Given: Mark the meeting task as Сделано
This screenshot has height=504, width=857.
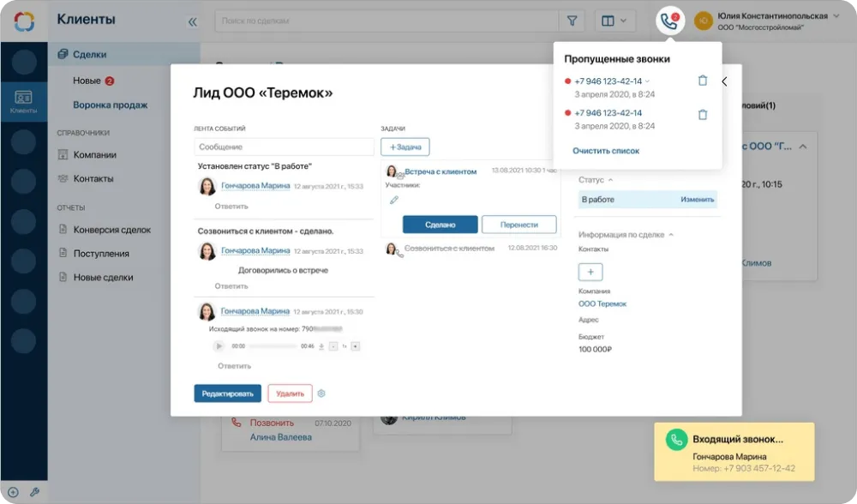Looking at the screenshot, I should (x=440, y=225).
